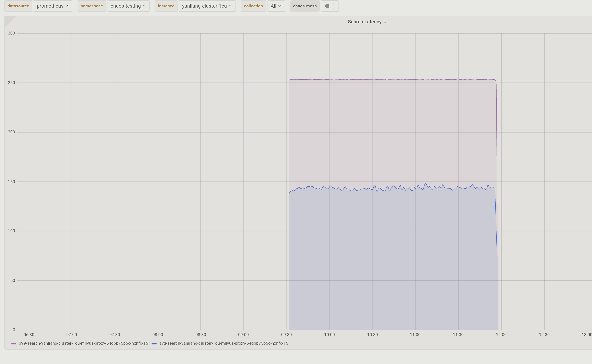The height and width of the screenshot is (364, 592).
Task: Click the collection variable label
Action: (x=253, y=6)
